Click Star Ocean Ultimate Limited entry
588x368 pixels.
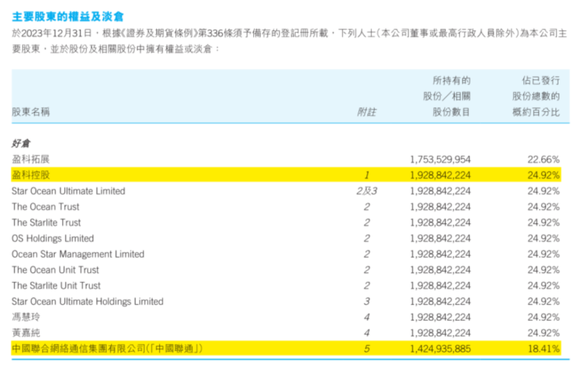[x=69, y=191]
